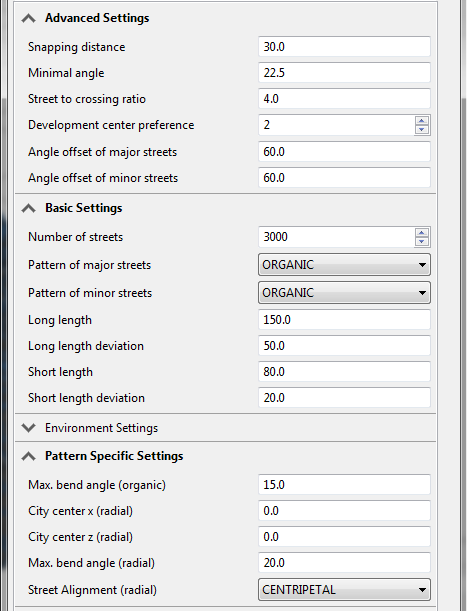The height and width of the screenshot is (611, 467).
Task: Edit the Minimal angle field
Action: coord(344,73)
